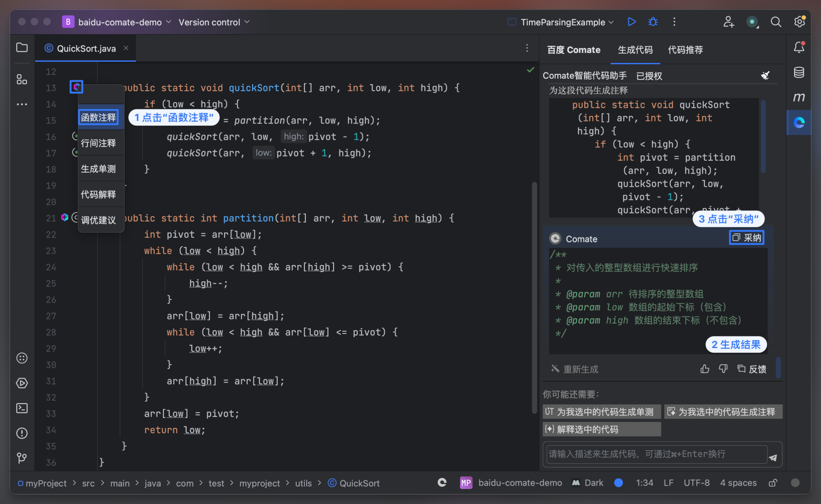821x504 pixels.
Task: Click the 采纳 button to accept the result
Action: click(747, 238)
